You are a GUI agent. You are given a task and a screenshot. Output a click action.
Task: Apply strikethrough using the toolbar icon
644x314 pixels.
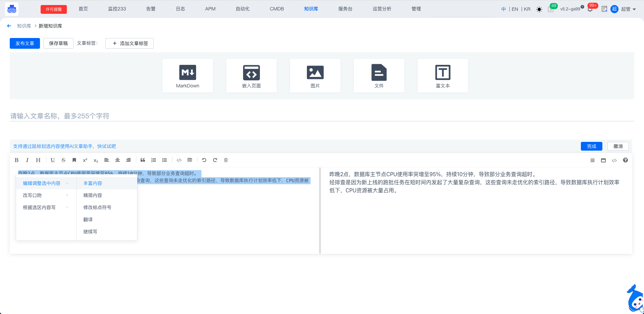(63, 160)
